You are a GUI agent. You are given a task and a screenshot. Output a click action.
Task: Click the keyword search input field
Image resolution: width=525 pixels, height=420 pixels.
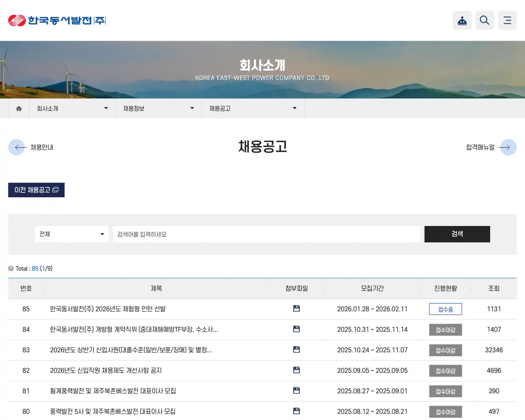tap(267, 234)
